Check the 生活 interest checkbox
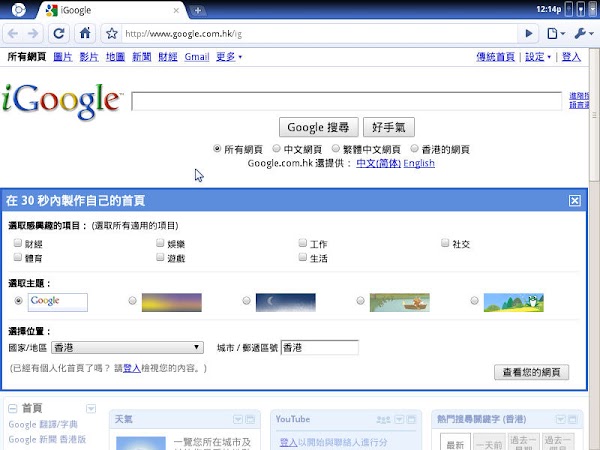 pyautogui.click(x=303, y=257)
